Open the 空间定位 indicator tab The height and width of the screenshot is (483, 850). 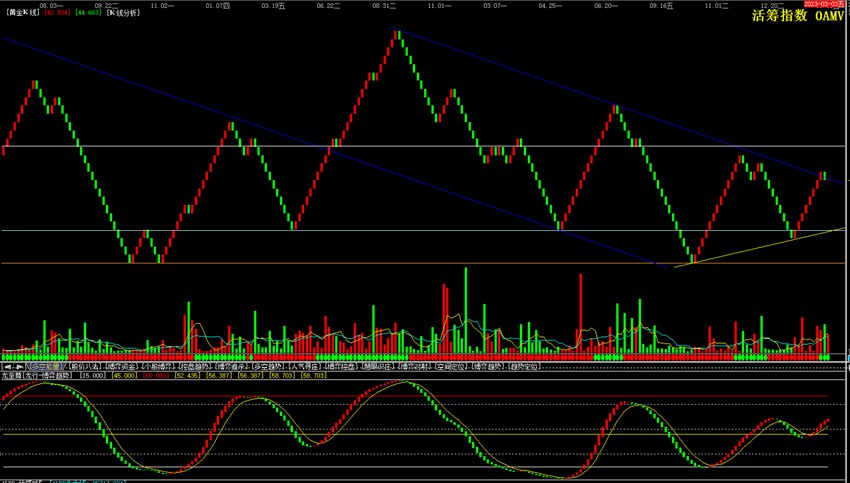[449, 367]
